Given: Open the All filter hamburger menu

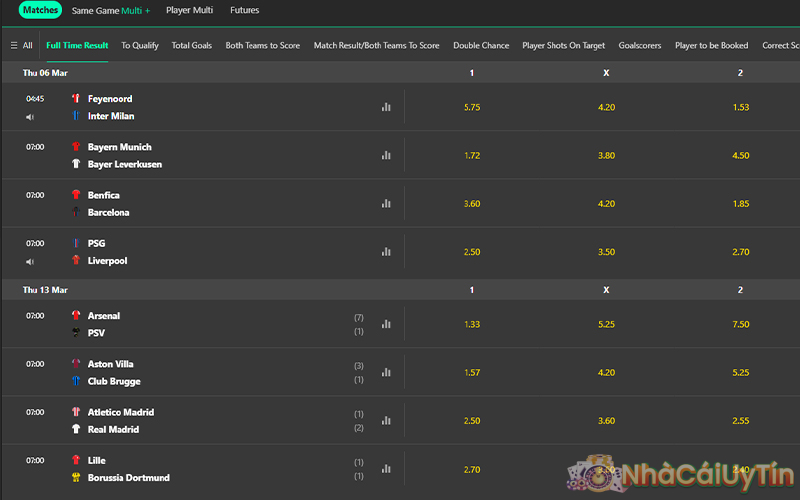Looking at the screenshot, I should [21, 45].
